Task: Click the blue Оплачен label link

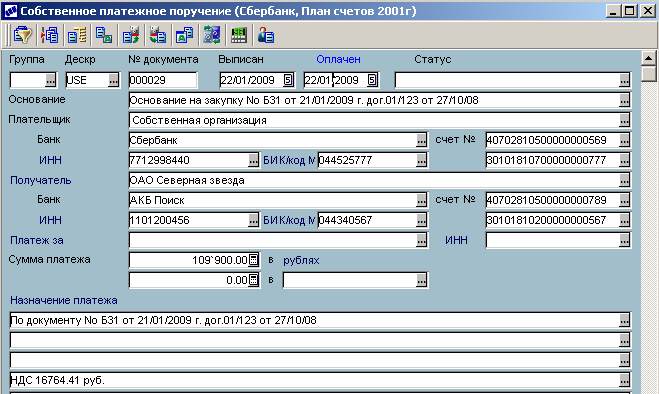Action: 338,59
